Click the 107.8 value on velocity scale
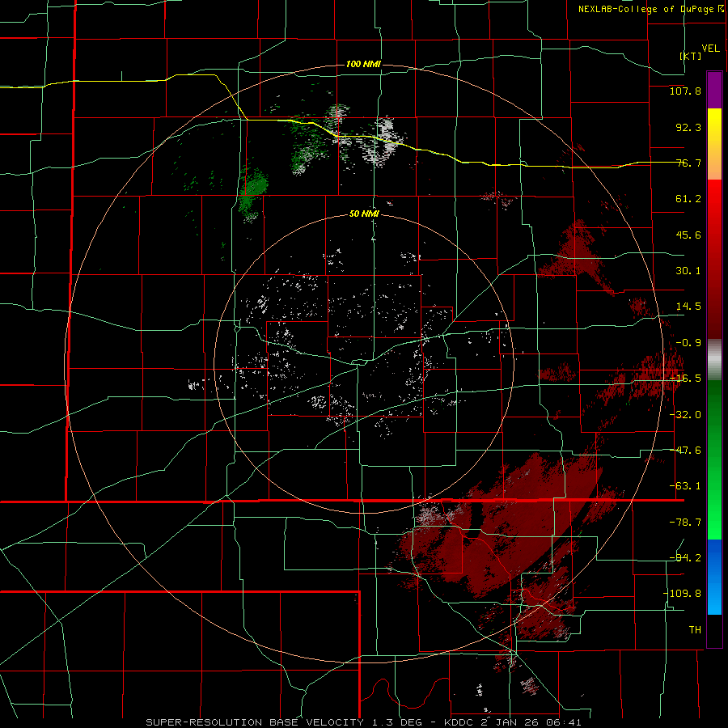The width and height of the screenshot is (728, 728). coord(685,91)
